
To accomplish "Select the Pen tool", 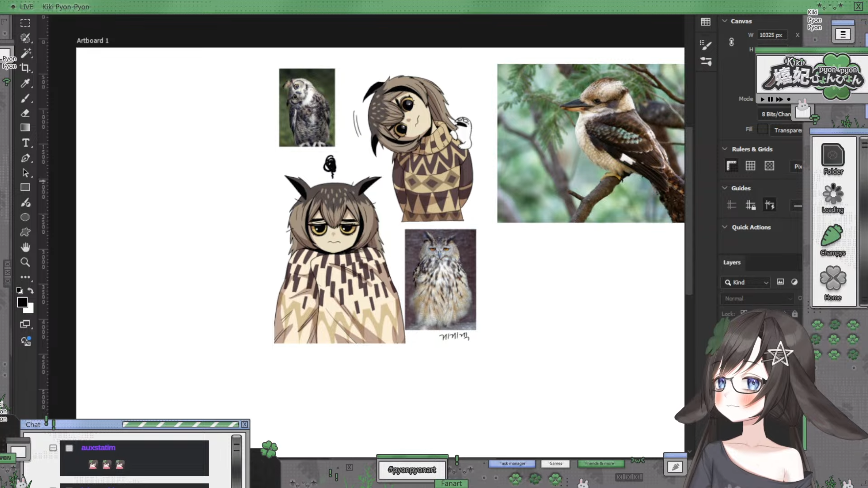I will click(25, 158).
